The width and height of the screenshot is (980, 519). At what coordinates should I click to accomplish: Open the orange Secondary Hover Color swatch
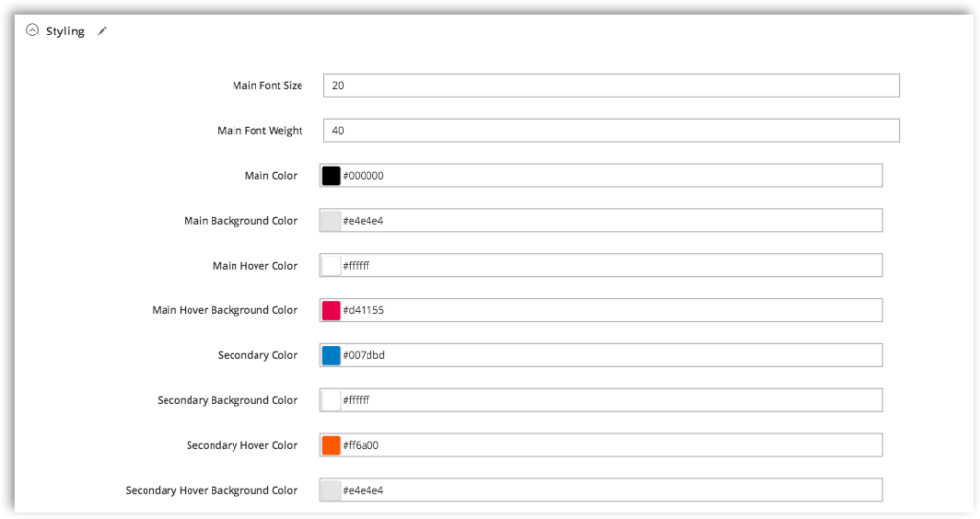click(330, 445)
